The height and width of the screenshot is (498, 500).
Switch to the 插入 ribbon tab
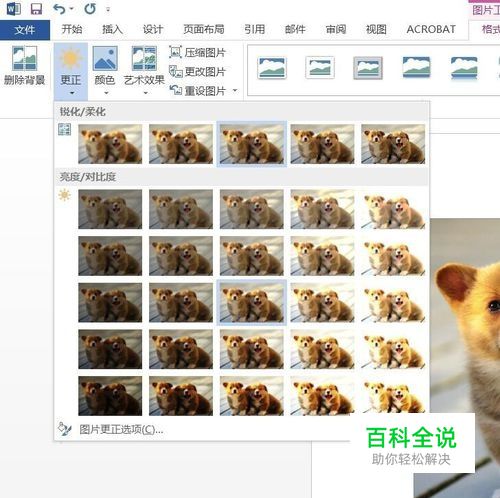click(x=112, y=29)
